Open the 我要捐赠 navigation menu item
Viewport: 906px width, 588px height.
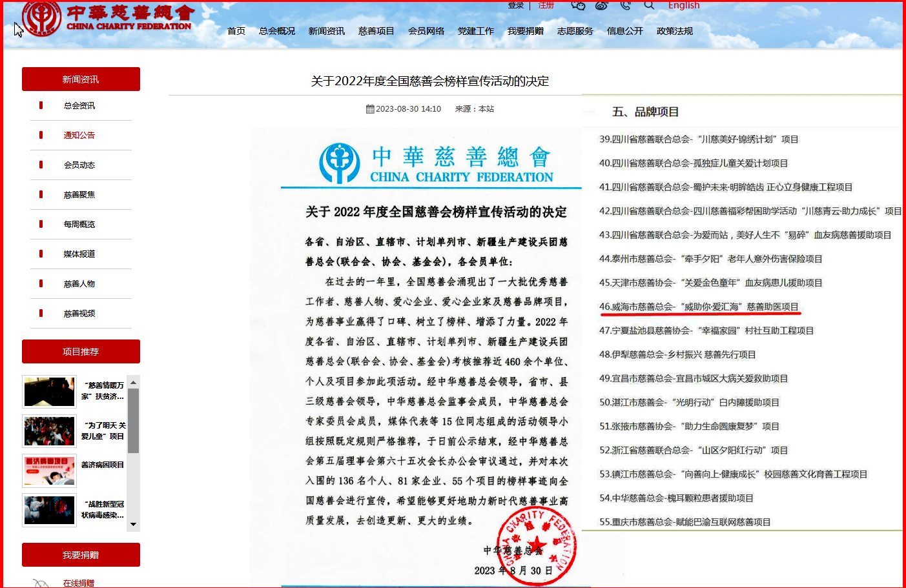(526, 31)
